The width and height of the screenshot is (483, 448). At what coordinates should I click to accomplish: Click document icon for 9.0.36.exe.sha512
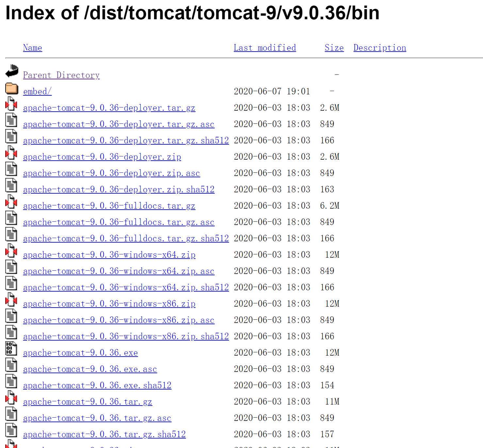pyautogui.click(x=11, y=381)
